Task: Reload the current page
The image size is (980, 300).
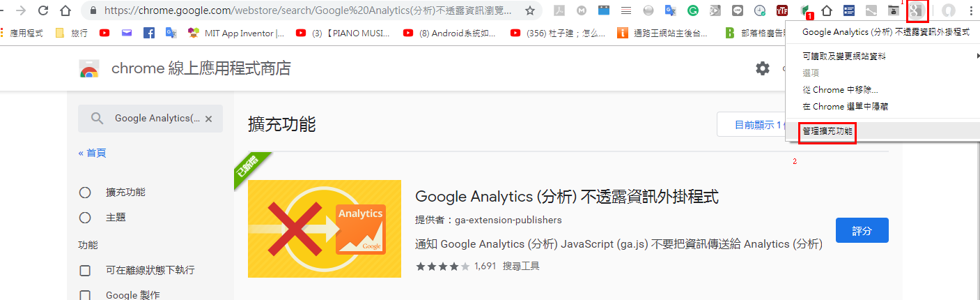Action: coord(43,10)
